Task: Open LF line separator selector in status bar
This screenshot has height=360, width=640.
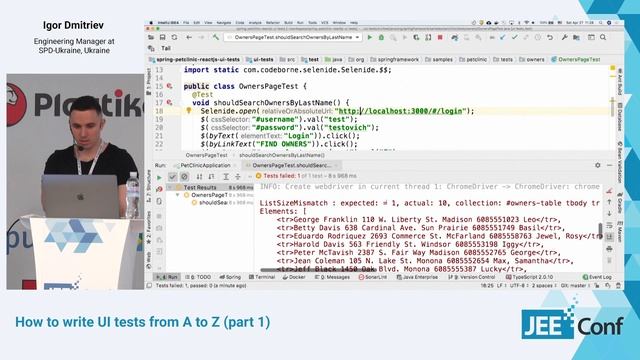Action: click(x=501, y=286)
